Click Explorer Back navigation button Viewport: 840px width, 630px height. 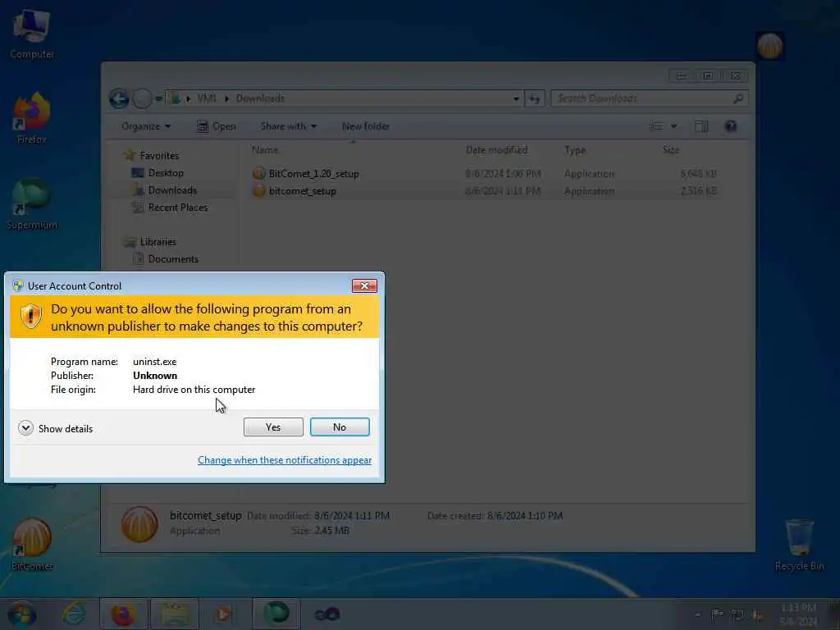pyautogui.click(x=119, y=98)
